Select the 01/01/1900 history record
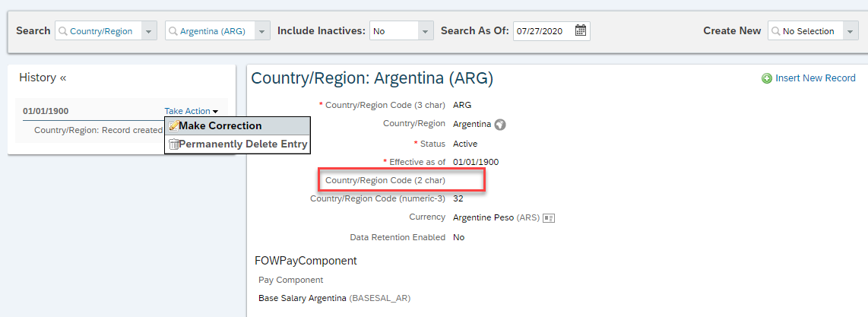Image resolution: width=868 pixels, height=317 pixels. click(46, 111)
